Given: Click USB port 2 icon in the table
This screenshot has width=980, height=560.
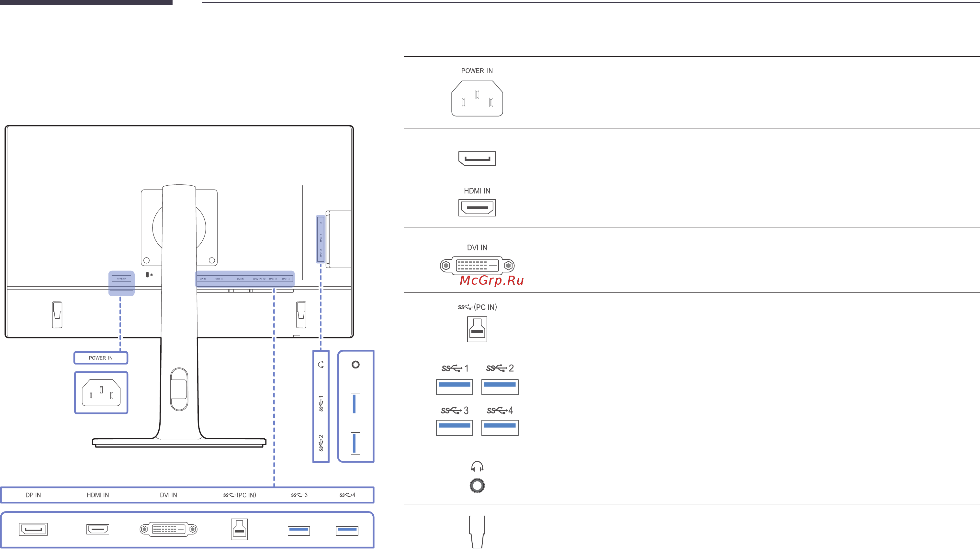Looking at the screenshot, I should 500,387.
